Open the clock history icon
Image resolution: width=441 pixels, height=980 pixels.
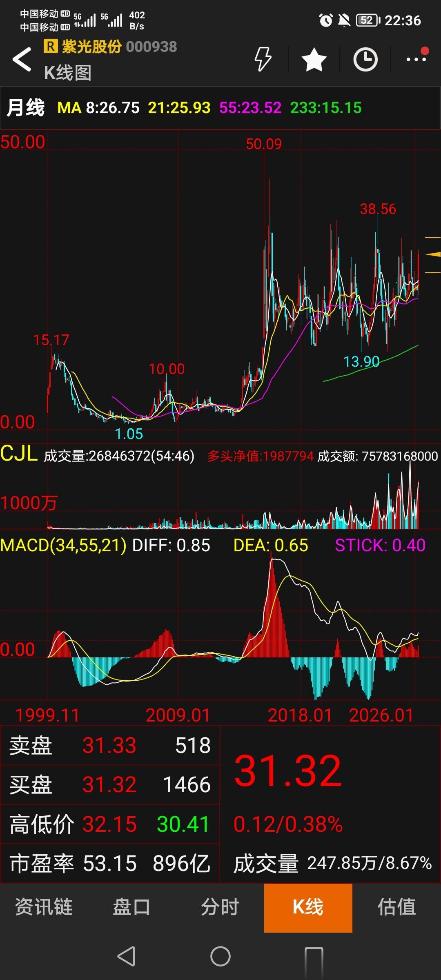365,60
